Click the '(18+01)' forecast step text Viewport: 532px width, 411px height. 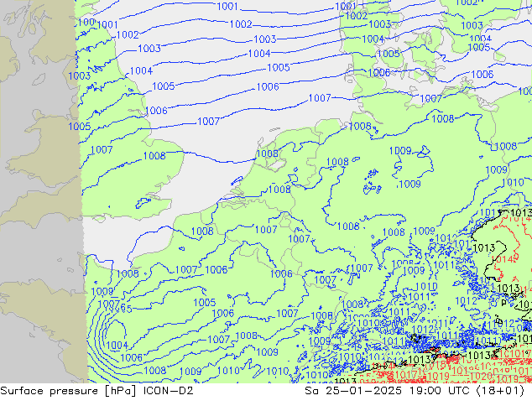point(501,391)
